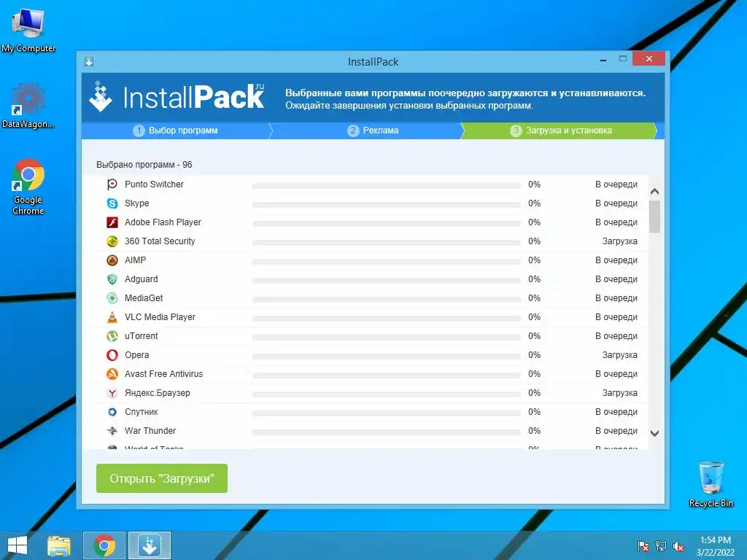The height and width of the screenshot is (560, 747).
Task: Click the Adguard shield icon
Action: click(112, 279)
